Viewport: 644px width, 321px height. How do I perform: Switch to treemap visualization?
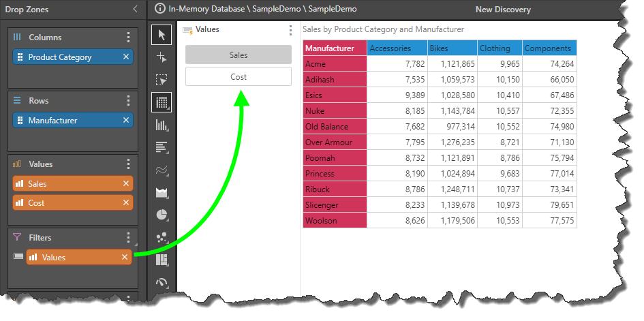[x=162, y=260]
